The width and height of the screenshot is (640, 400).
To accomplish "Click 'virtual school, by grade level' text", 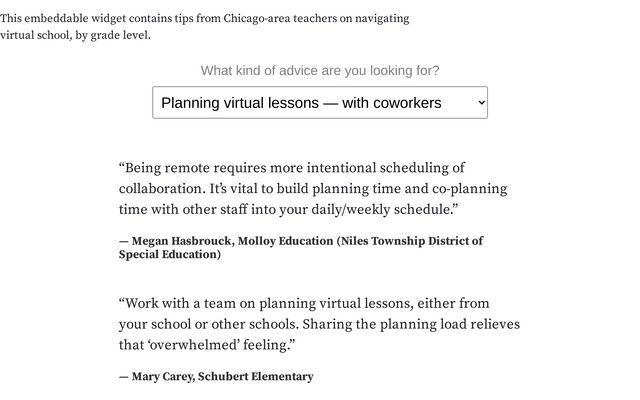I will (75, 35).
